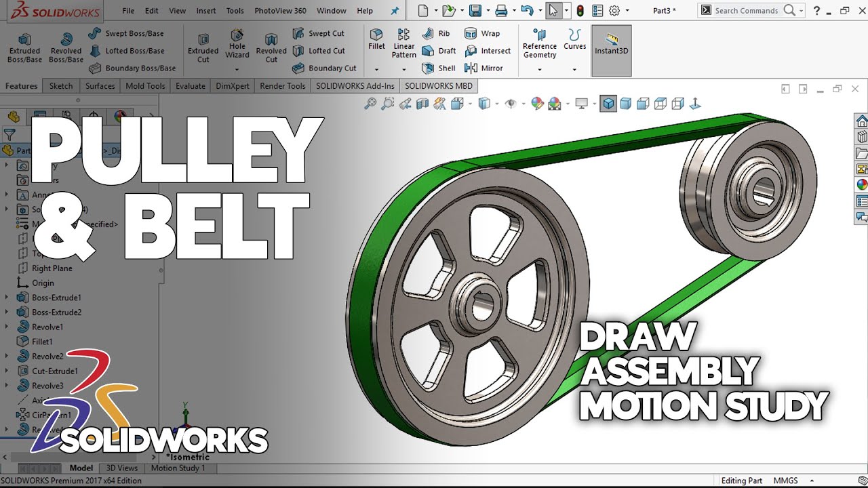Click the Edit Appearance color ball icon
The height and width of the screenshot is (488, 868).
(x=537, y=104)
